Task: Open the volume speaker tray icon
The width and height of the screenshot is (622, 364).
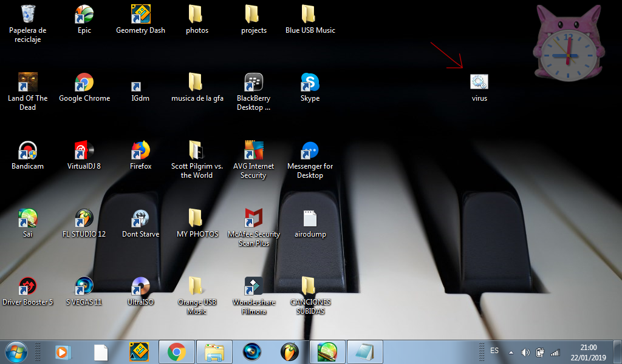Action: [x=525, y=352]
